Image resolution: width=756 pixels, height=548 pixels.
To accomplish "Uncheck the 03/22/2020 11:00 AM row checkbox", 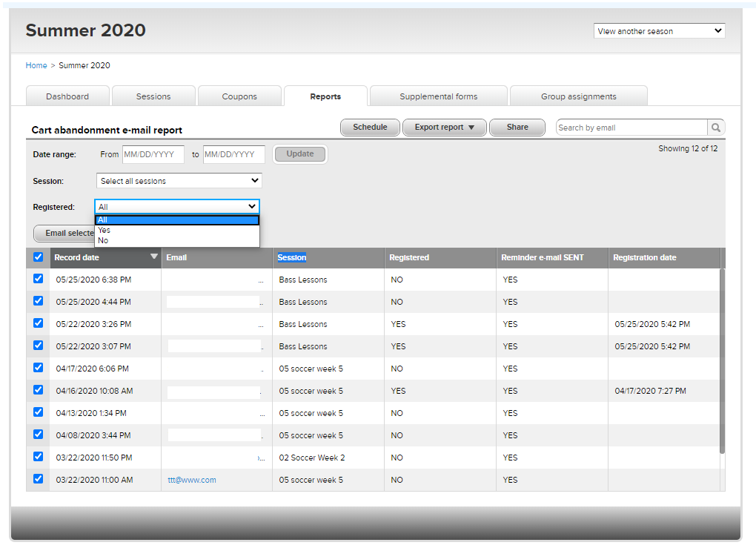I will pos(39,480).
